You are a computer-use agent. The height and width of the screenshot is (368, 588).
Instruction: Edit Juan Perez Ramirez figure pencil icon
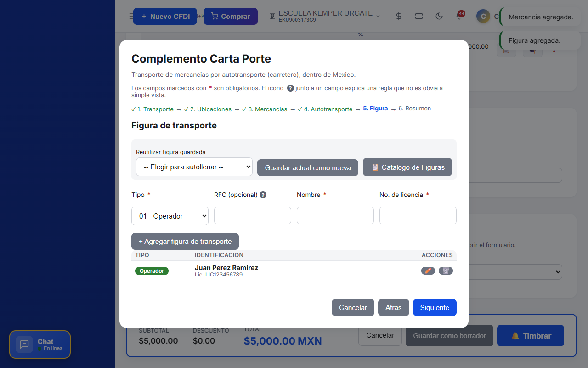click(428, 271)
